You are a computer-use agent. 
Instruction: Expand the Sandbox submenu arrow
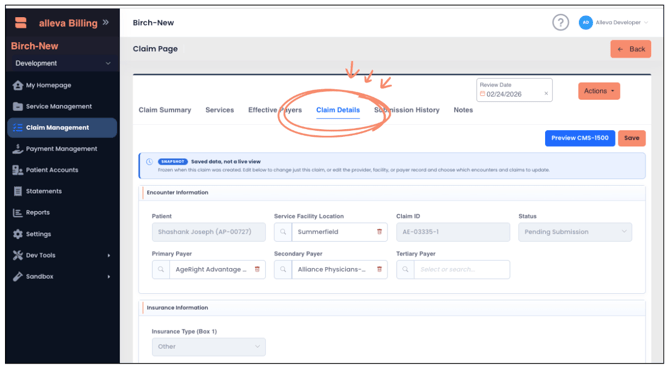(109, 277)
